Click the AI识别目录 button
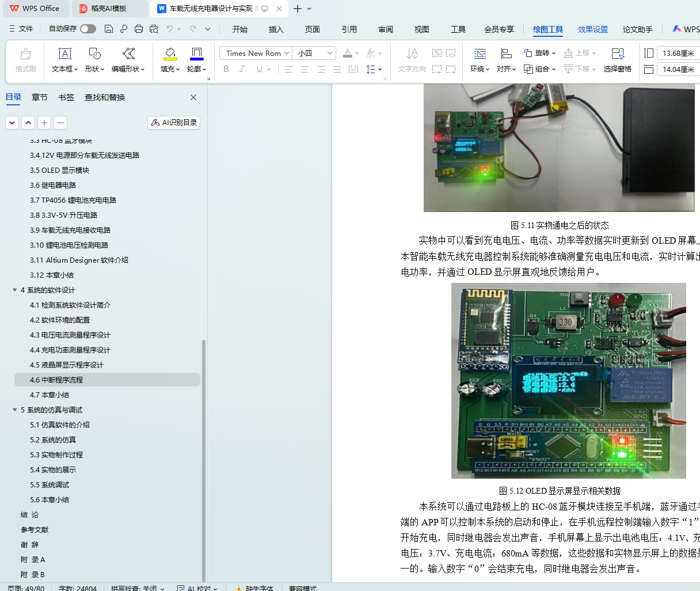700x591 pixels. coord(174,122)
